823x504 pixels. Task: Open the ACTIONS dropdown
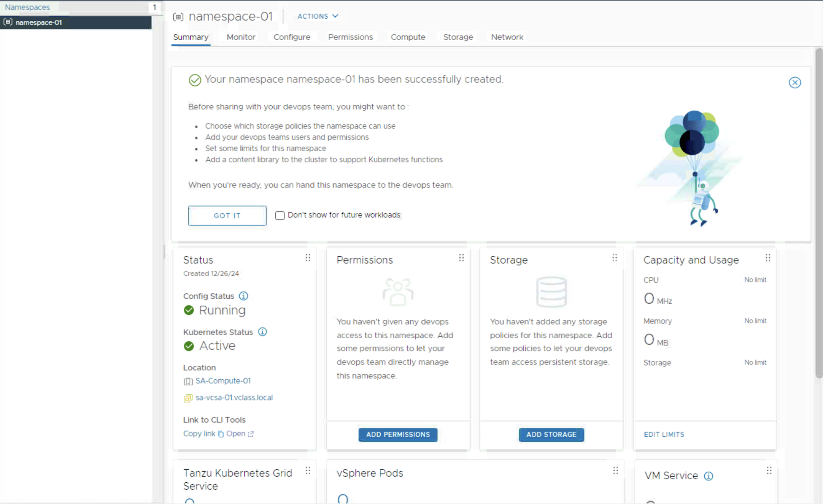318,16
